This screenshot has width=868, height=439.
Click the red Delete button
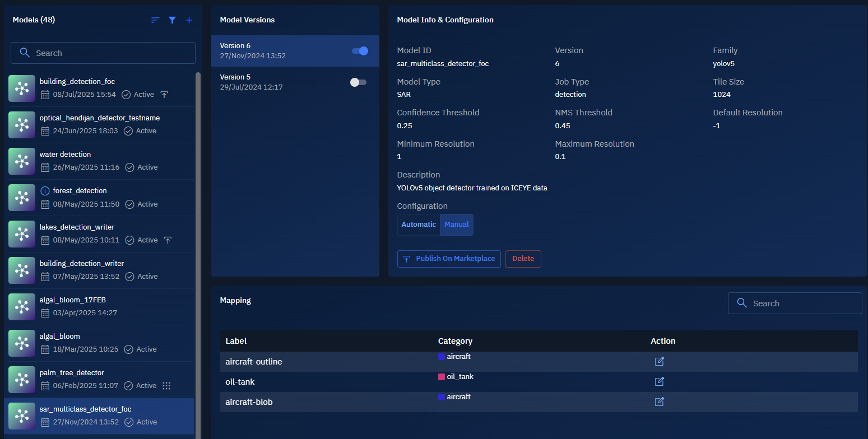point(523,259)
